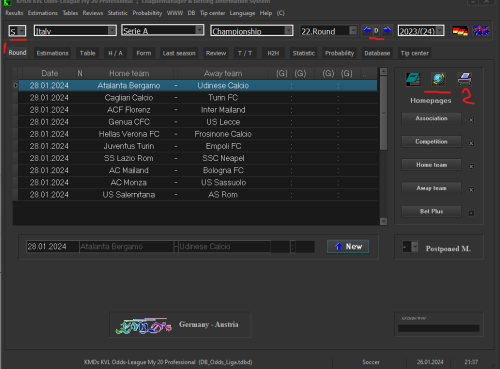
Task: Click the Home team homepage button
Action: point(431,165)
